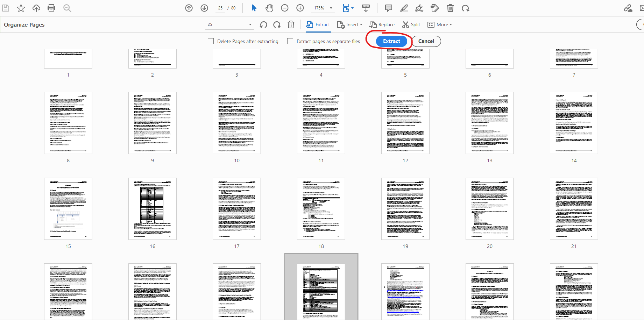Delete the selected pages via trash icon
The image size is (644, 320).
click(x=291, y=24)
